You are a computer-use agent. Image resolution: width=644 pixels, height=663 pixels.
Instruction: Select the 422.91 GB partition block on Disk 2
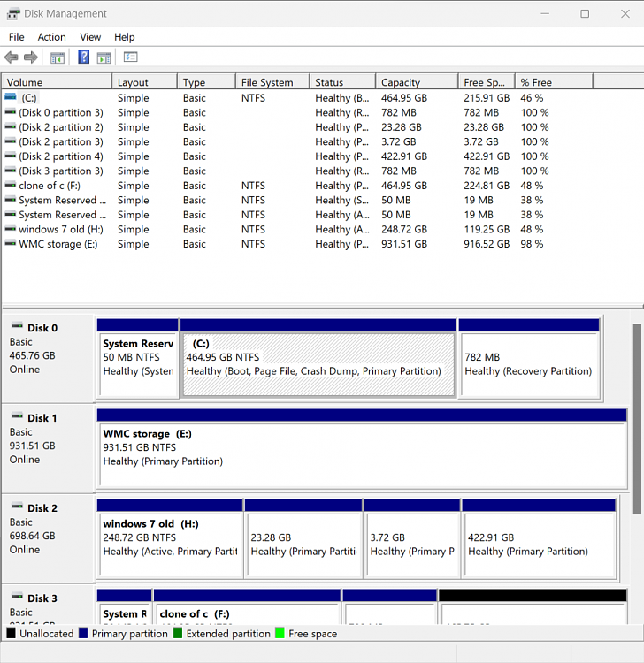[539, 537]
